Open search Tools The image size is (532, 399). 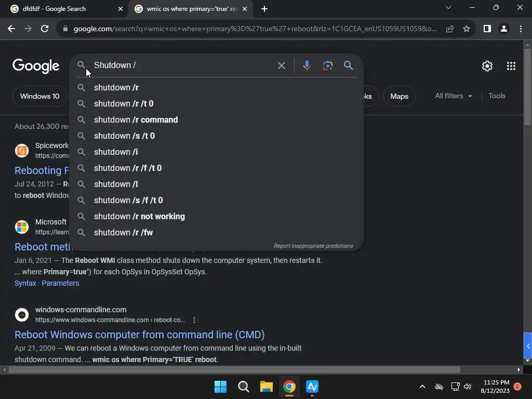tap(497, 96)
